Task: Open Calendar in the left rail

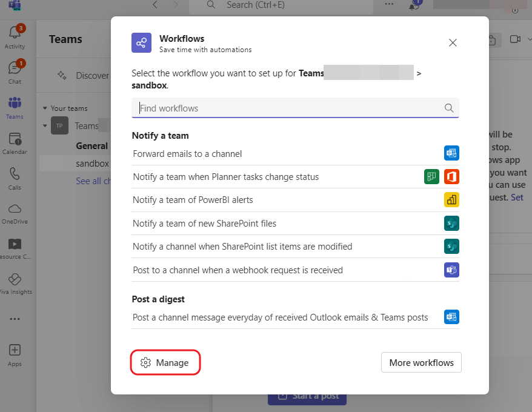Action: tap(15, 143)
